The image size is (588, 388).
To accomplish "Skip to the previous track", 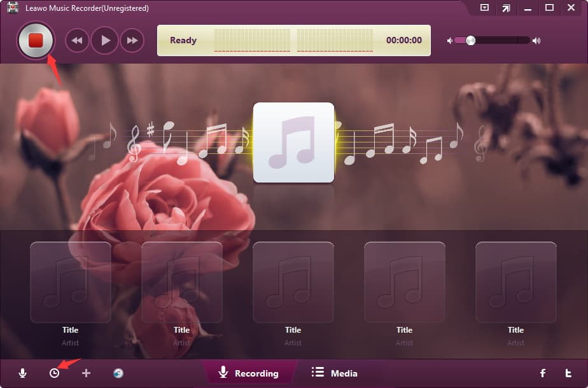I will click(x=77, y=41).
